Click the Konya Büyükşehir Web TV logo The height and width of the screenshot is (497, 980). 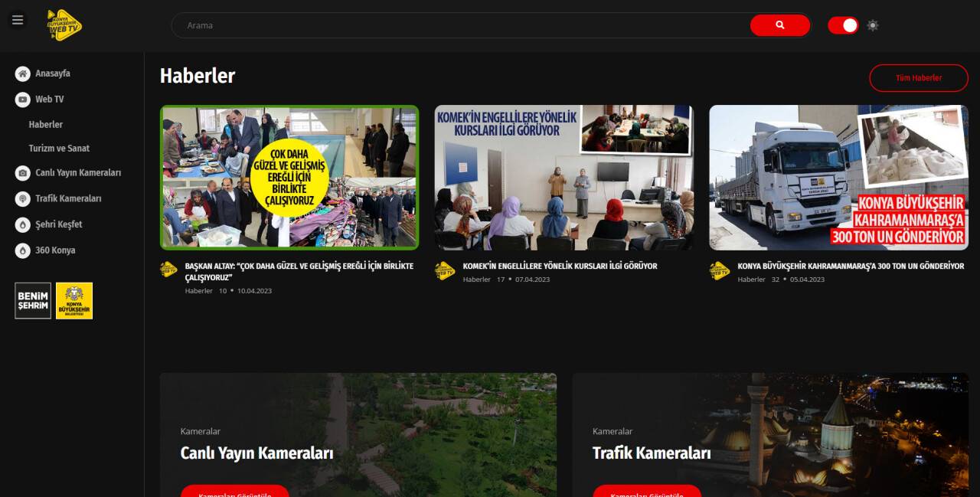pyautogui.click(x=64, y=25)
